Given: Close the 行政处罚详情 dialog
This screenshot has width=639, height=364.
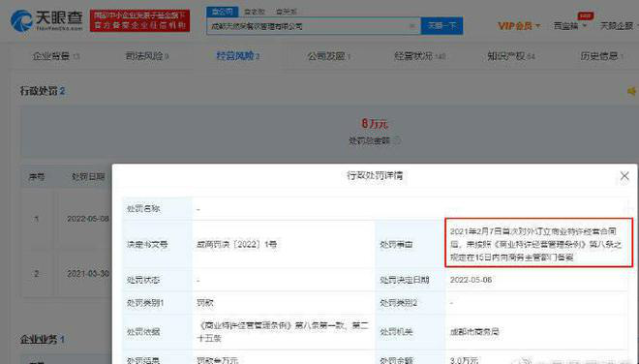Looking at the screenshot, I should pos(624,176).
